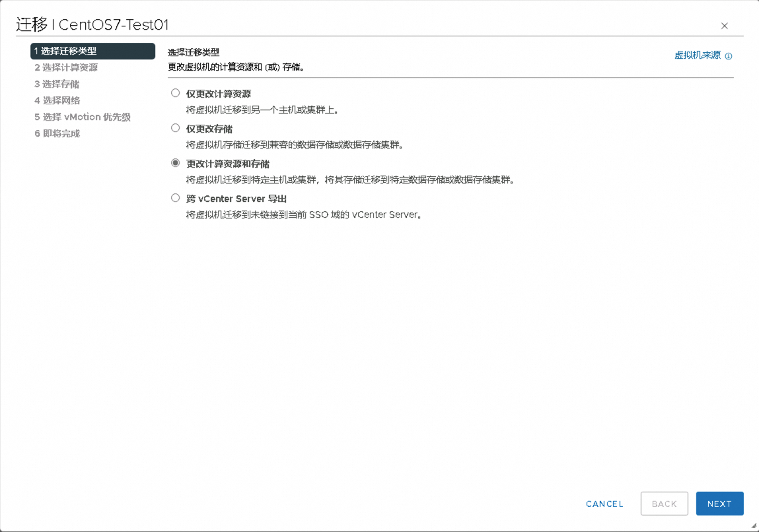Image resolution: width=759 pixels, height=532 pixels.
Task: Select the 跨 vCenter Server 导出 radio button
Action: point(175,197)
